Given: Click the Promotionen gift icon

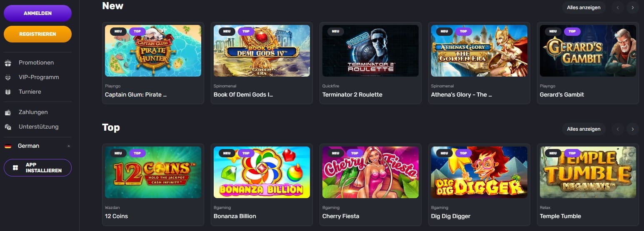Looking at the screenshot, I should pos(7,63).
